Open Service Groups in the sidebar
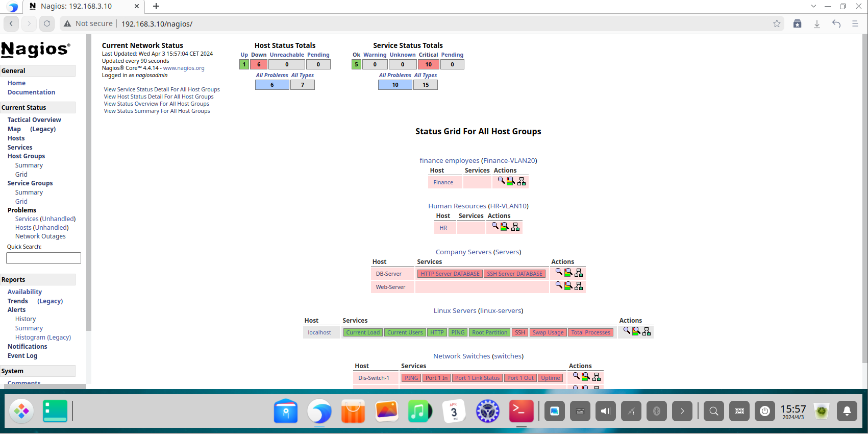This screenshot has height=434, width=868. [x=30, y=183]
